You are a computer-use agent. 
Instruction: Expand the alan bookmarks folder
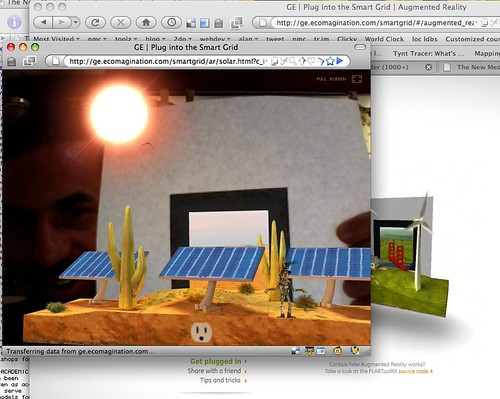point(248,39)
